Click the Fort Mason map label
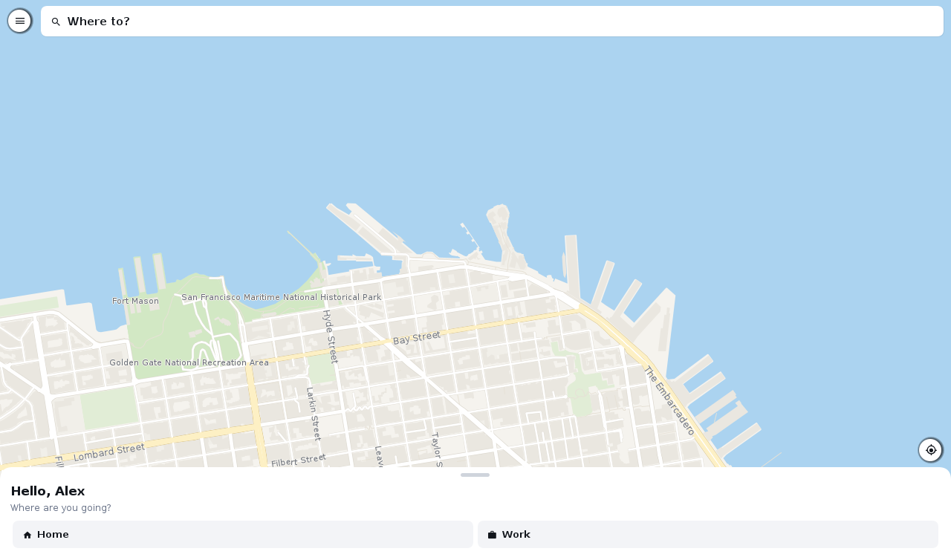 pos(135,301)
